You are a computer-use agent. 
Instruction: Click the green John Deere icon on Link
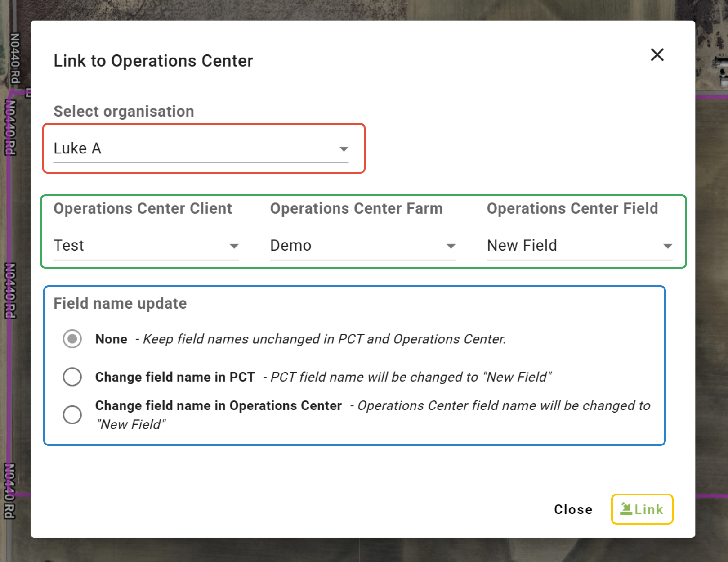point(626,509)
